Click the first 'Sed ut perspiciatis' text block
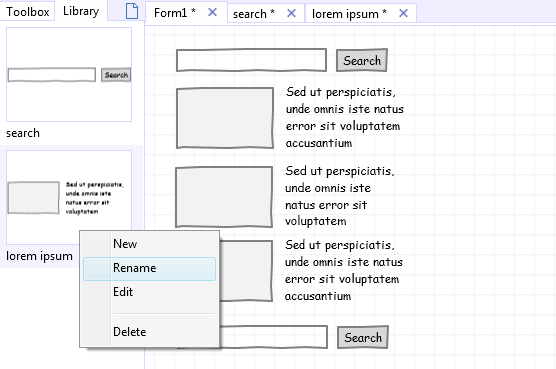Screen dimensions: 556x369 click(x=345, y=117)
